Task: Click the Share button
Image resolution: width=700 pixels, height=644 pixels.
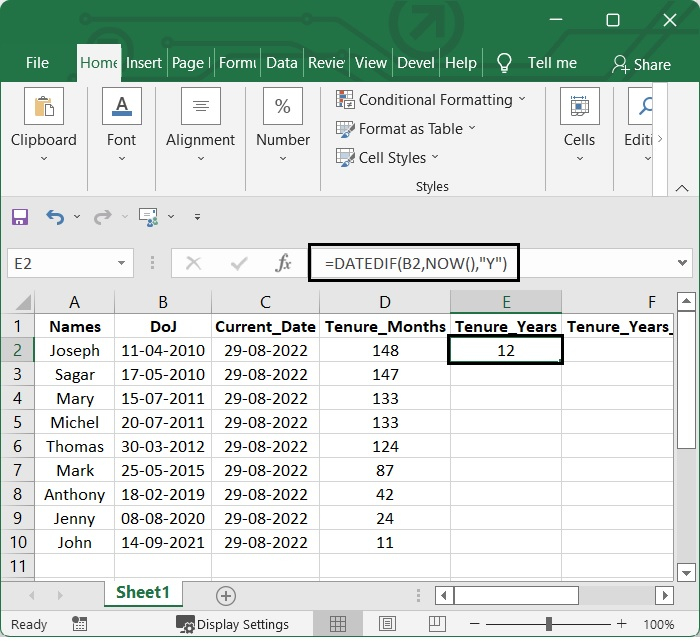Action: 641,64
